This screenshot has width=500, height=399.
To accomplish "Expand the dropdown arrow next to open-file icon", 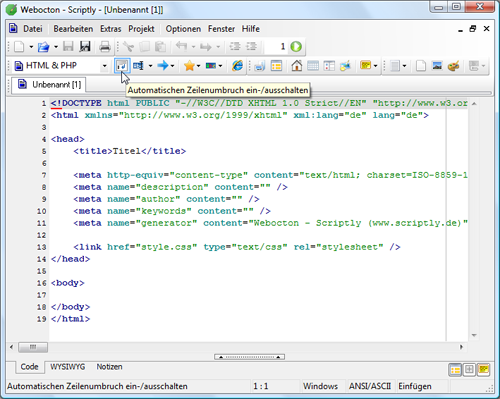I will [x=56, y=47].
